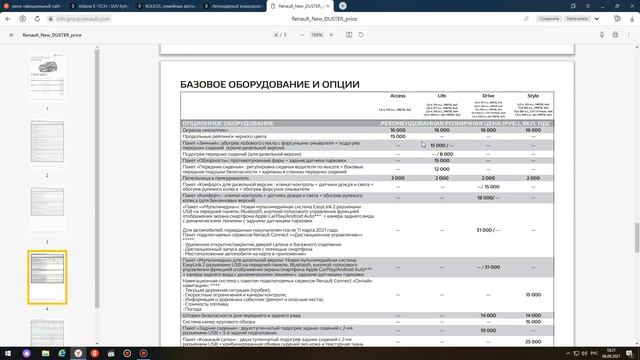
Task: Switch to the Arkana E-TECH SUV tab
Action: tap(99, 6)
